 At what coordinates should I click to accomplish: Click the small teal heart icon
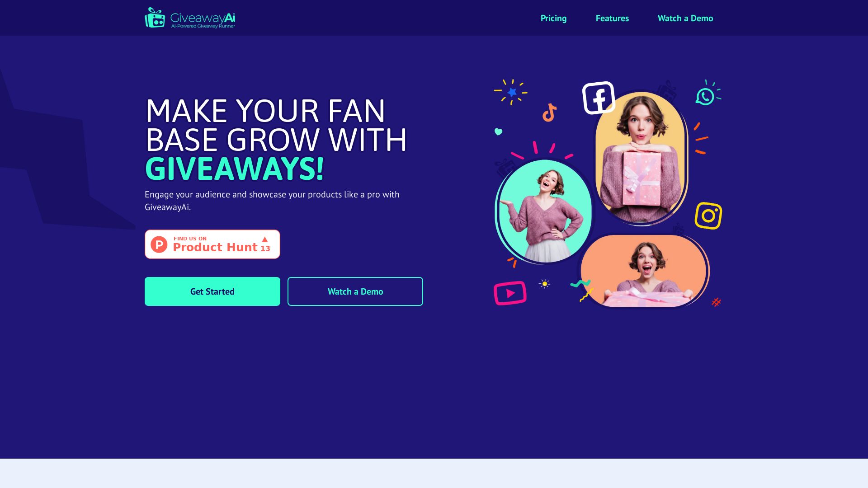498,131
